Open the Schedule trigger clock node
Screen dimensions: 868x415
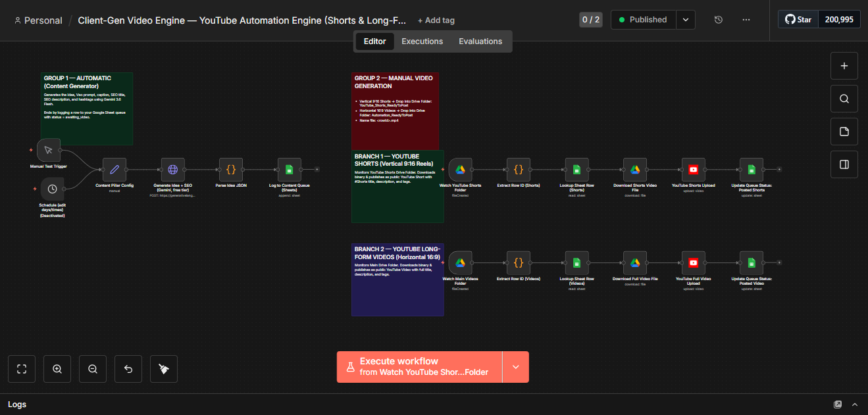pos(53,189)
